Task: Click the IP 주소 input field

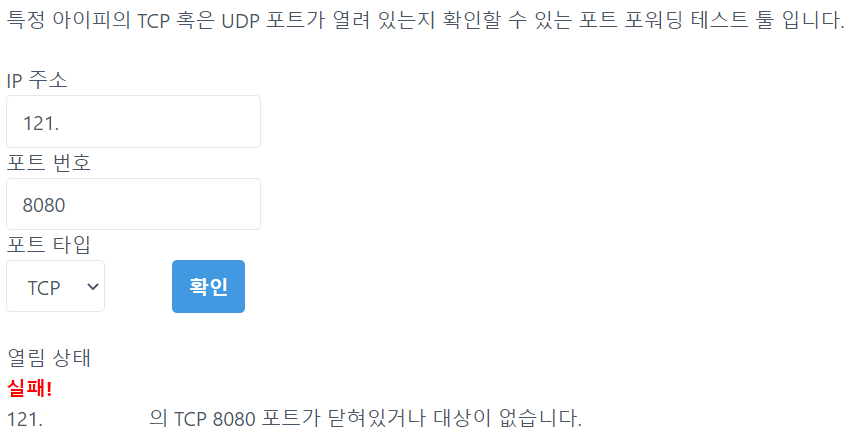Action: 133,122
